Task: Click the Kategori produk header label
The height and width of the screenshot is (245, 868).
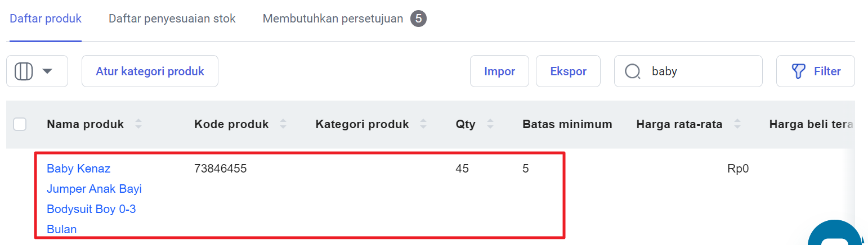Action: pyautogui.click(x=363, y=124)
